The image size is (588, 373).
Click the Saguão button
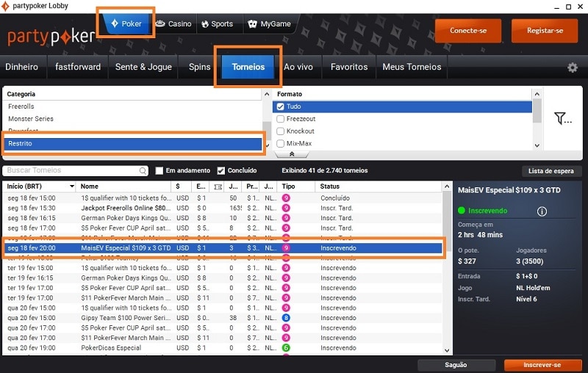(x=456, y=365)
